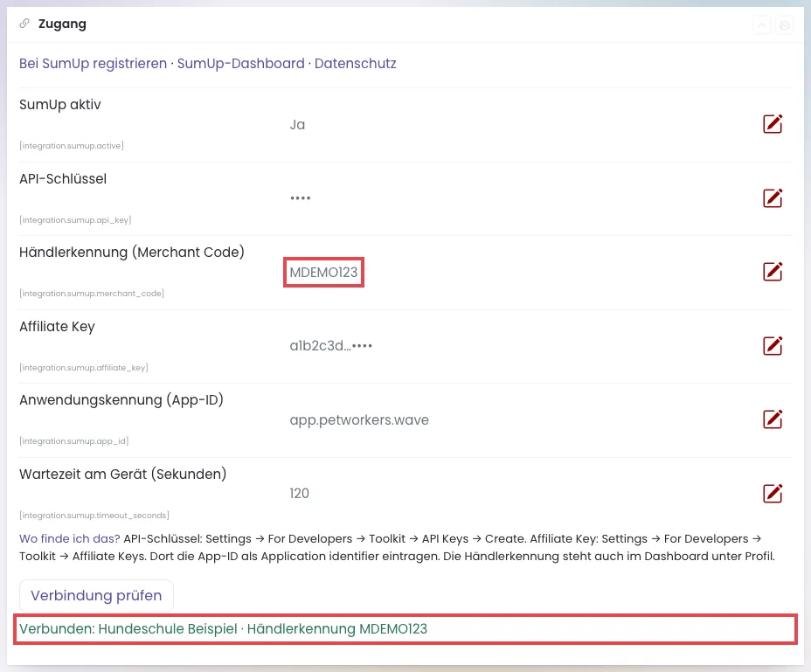Click the masked API-Schlüssel dots
This screenshot has height=672, width=811.
point(300,198)
